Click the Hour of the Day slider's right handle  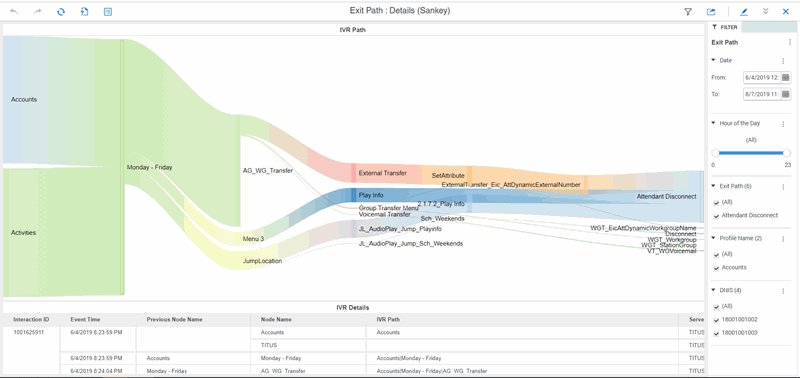pos(787,153)
